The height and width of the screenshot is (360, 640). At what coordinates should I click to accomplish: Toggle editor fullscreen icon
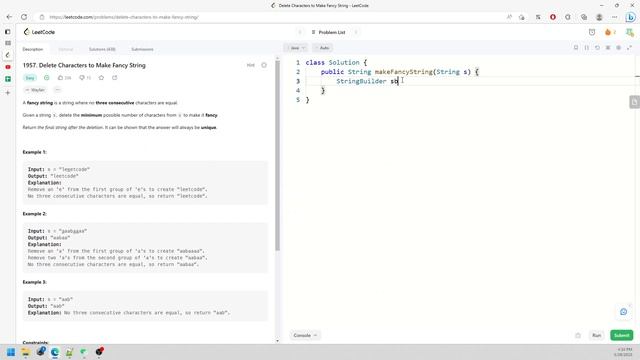629,48
